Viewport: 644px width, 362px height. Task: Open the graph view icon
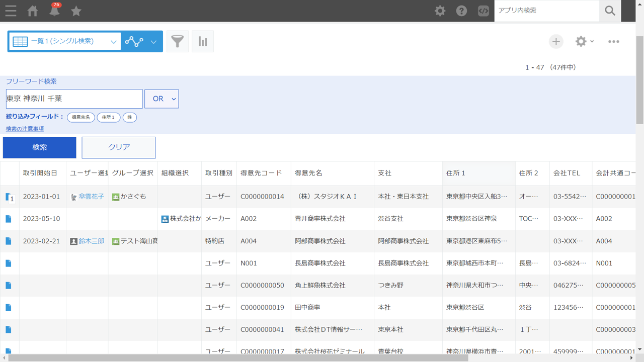coord(134,41)
